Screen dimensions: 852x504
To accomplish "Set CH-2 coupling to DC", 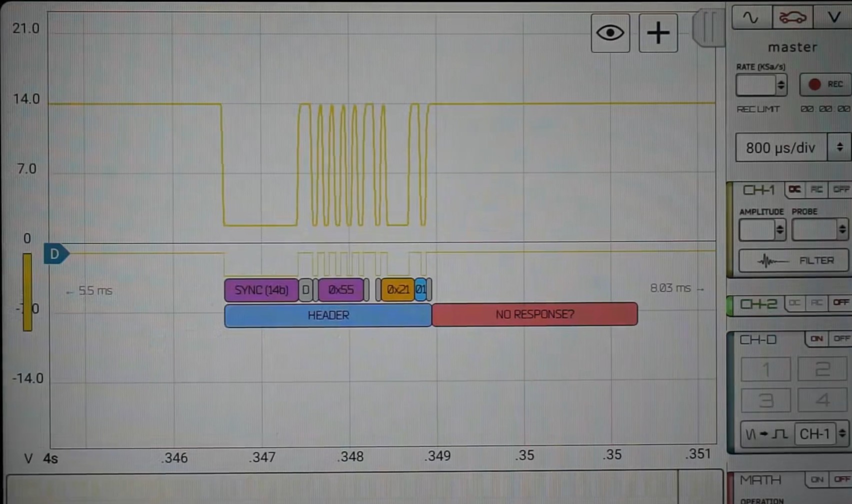I will tap(794, 303).
